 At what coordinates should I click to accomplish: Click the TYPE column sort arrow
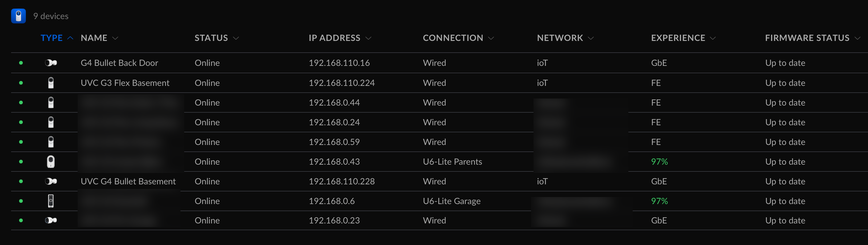click(71, 38)
